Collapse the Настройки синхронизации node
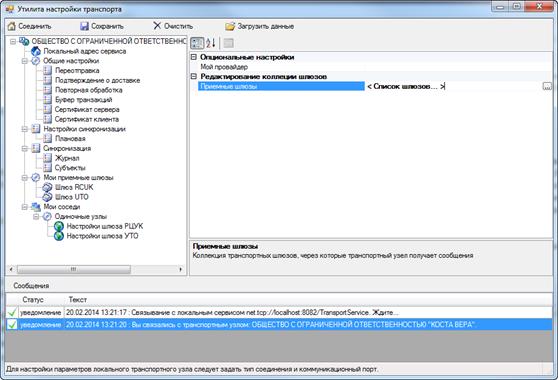558x380 pixels. click(25, 129)
